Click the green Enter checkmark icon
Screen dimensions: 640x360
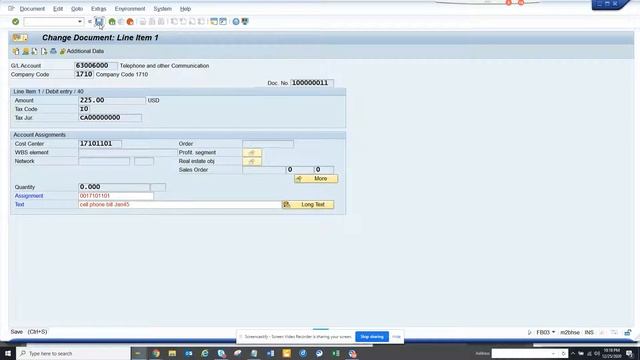pos(16,22)
